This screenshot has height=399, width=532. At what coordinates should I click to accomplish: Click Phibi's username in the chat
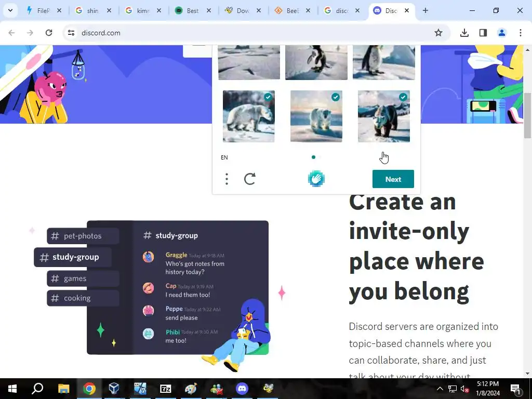172,332
